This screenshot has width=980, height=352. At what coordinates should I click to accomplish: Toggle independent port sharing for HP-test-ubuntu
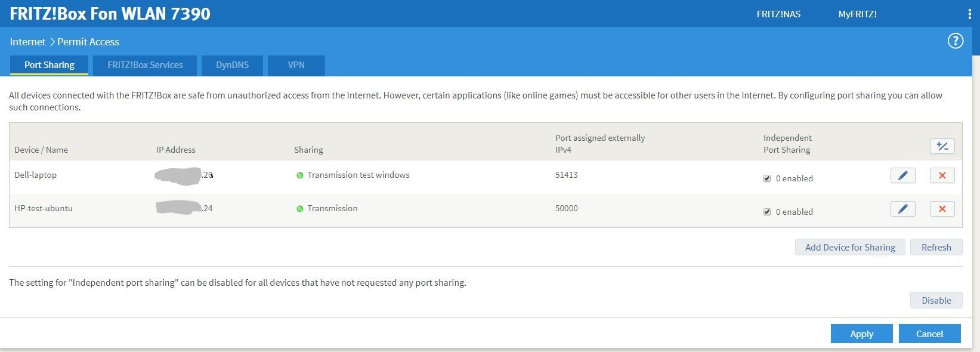pyautogui.click(x=767, y=212)
